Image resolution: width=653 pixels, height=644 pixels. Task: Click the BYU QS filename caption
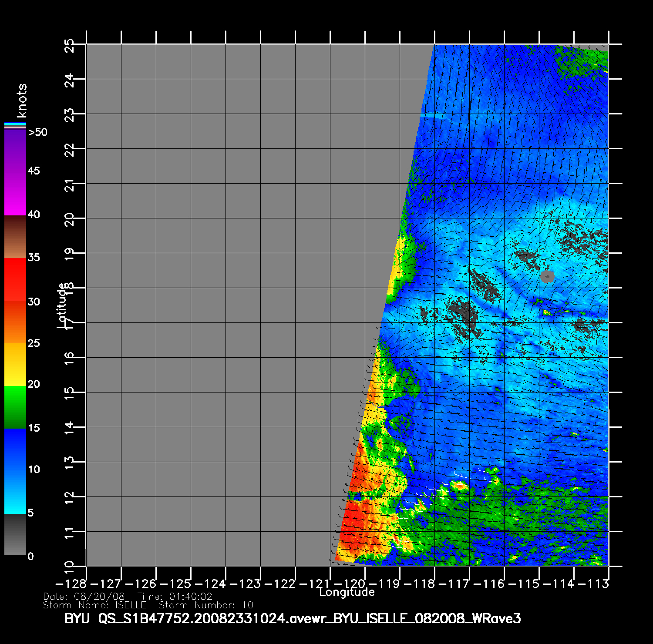click(292, 618)
